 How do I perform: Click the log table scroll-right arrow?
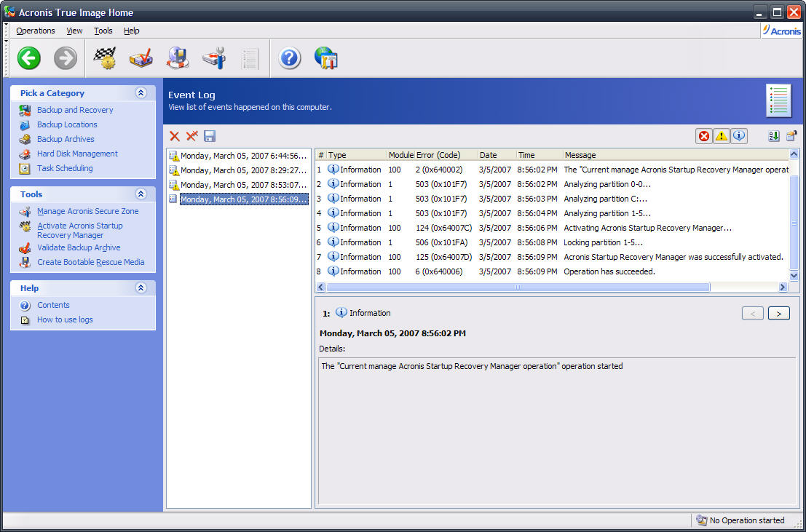click(x=783, y=287)
